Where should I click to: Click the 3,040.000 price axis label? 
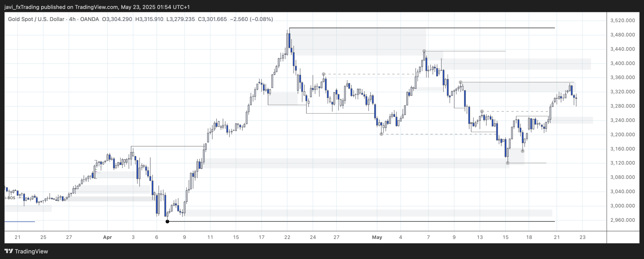click(x=623, y=191)
